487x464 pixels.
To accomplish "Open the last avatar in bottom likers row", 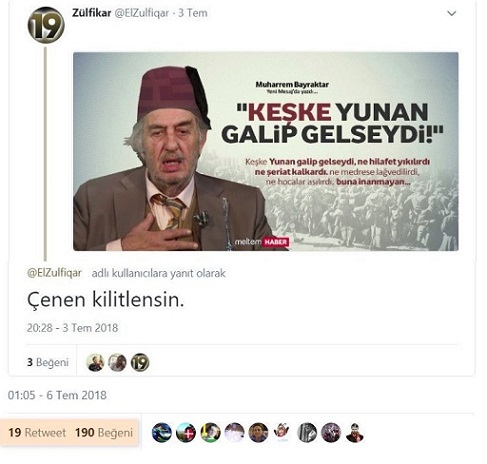I will (x=355, y=433).
